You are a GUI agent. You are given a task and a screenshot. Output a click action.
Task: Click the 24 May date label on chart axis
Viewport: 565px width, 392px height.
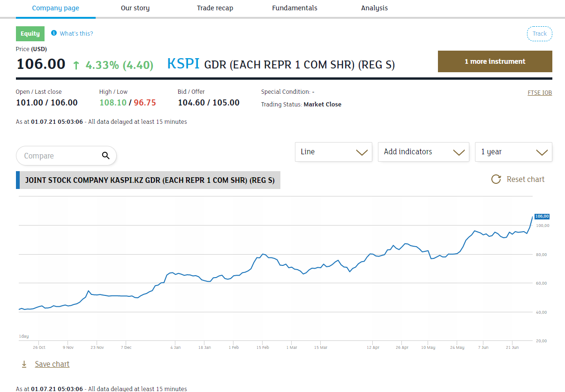(457, 347)
